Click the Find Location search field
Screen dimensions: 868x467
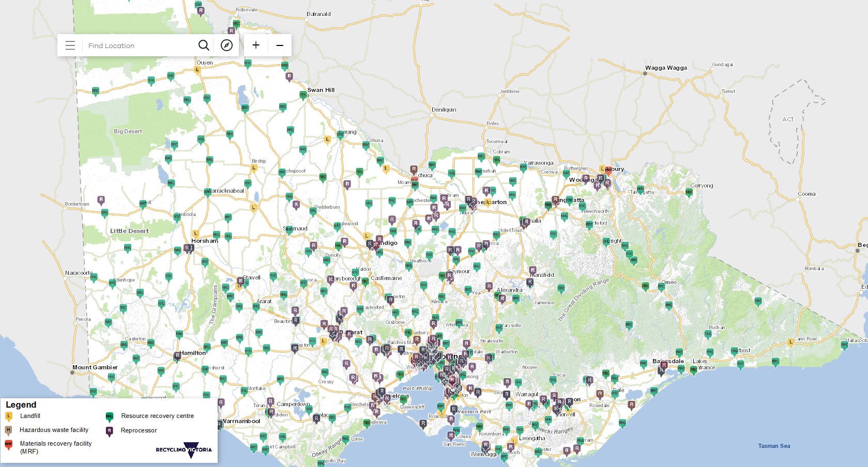click(140, 45)
